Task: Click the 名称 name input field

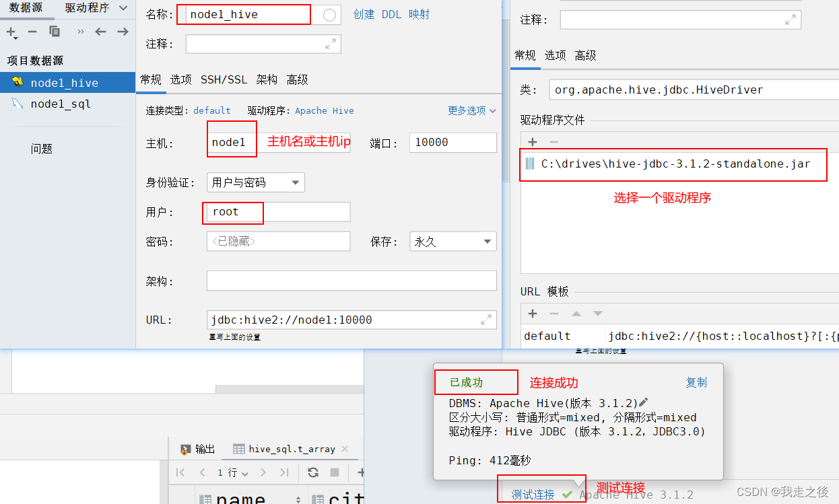Action: pyautogui.click(x=249, y=14)
